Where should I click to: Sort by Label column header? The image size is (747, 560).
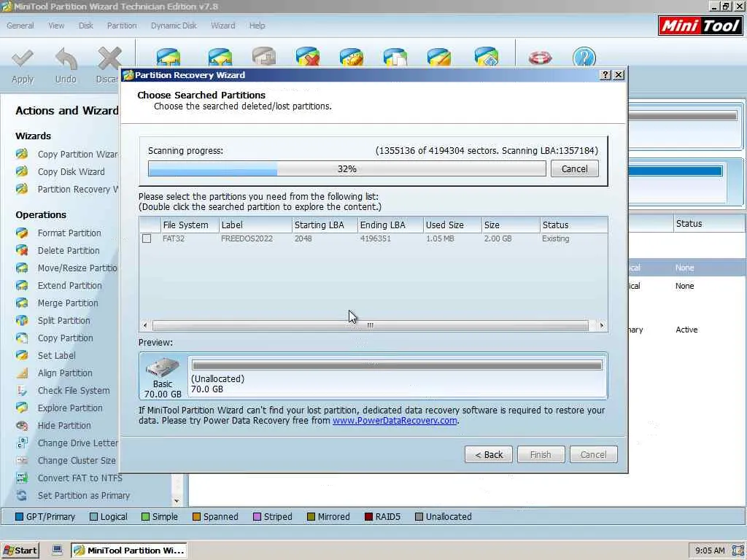point(255,225)
